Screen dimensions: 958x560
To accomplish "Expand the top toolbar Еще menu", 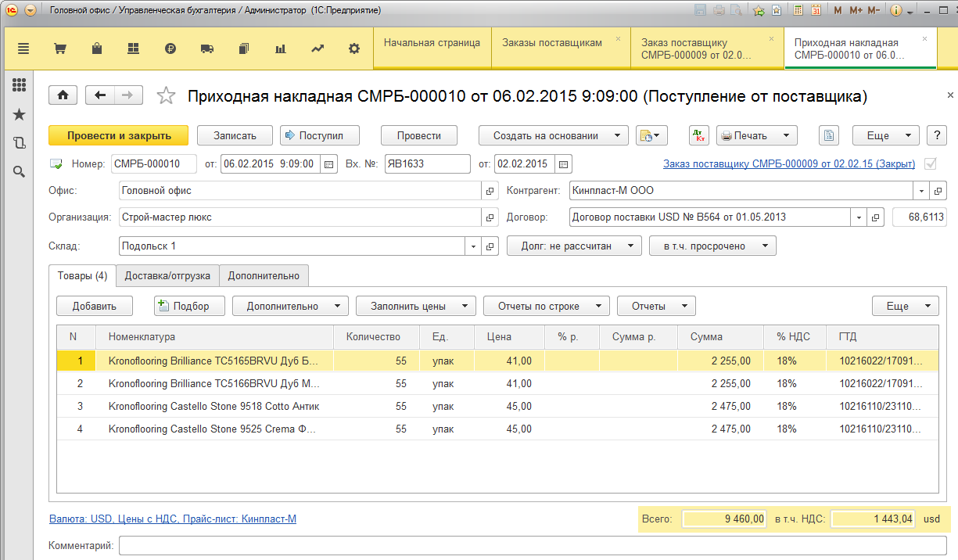I will [885, 135].
